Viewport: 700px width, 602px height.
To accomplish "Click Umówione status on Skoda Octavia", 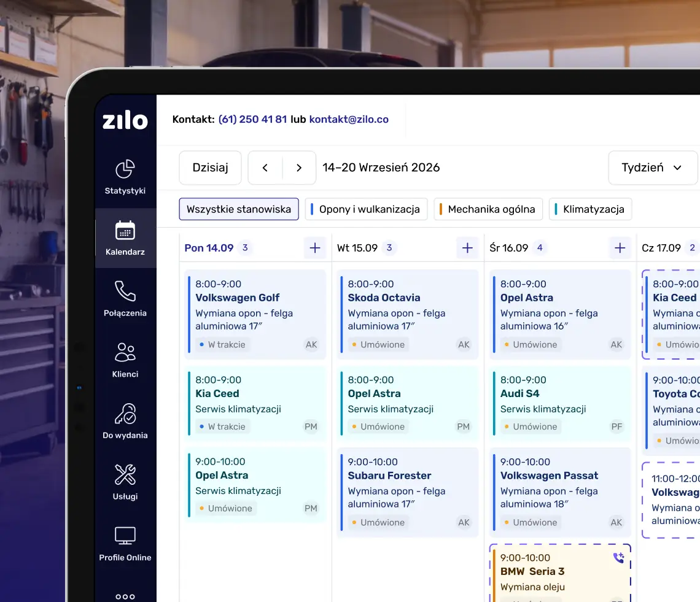I will pyautogui.click(x=378, y=344).
